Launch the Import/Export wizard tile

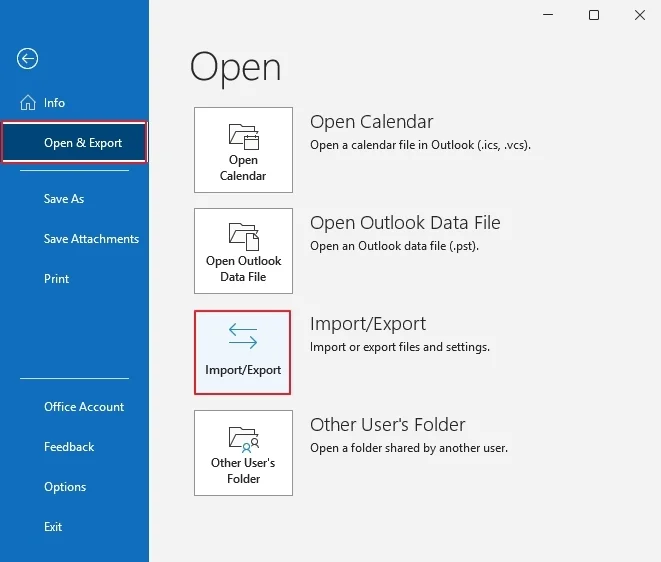point(242,352)
